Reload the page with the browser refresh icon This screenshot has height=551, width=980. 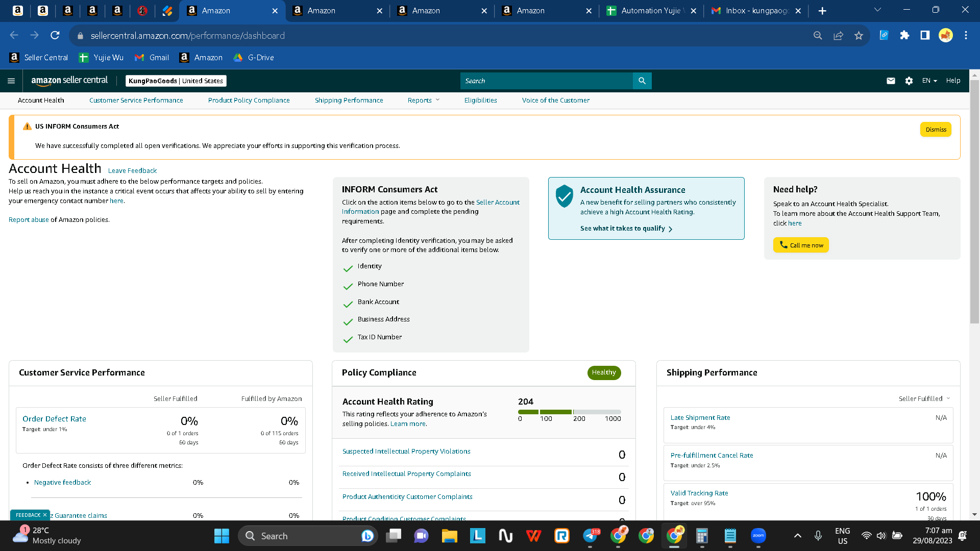(x=55, y=35)
